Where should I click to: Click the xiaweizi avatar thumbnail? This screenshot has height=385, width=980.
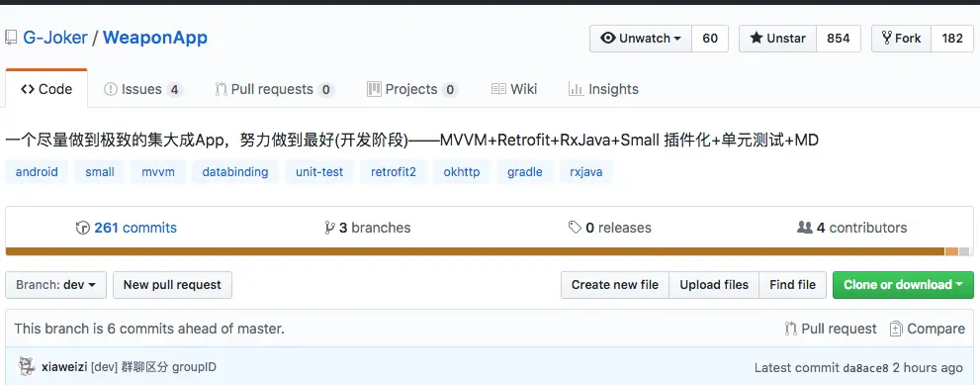coord(27,366)
